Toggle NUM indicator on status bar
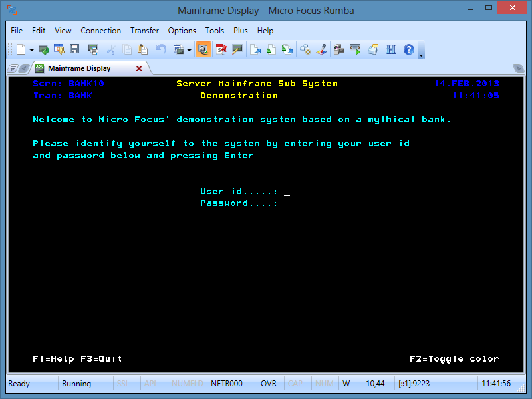Image resolution: width=532 pixels, height=399 pixels. coord(325,384)
